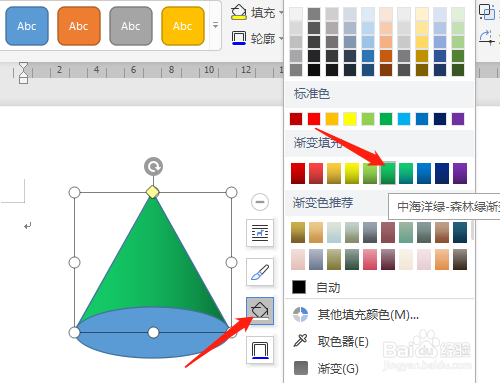Apply the yellow Abc shape style

(183, 26)
